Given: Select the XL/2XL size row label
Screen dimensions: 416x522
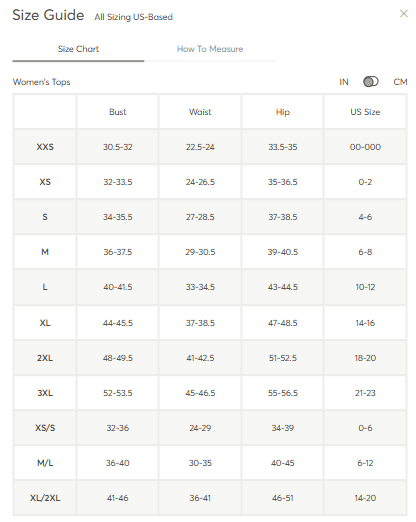Looking at the screenshot, I should click(45, 498).
